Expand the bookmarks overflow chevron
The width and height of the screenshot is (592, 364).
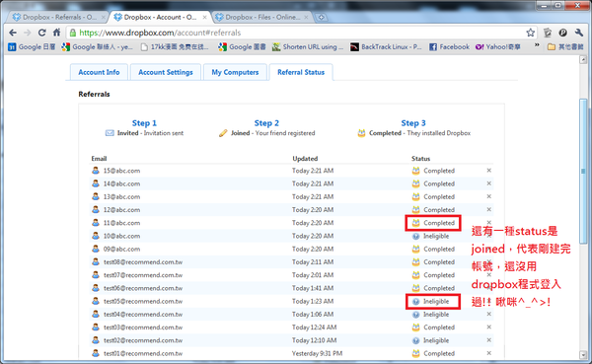(537, 45)
